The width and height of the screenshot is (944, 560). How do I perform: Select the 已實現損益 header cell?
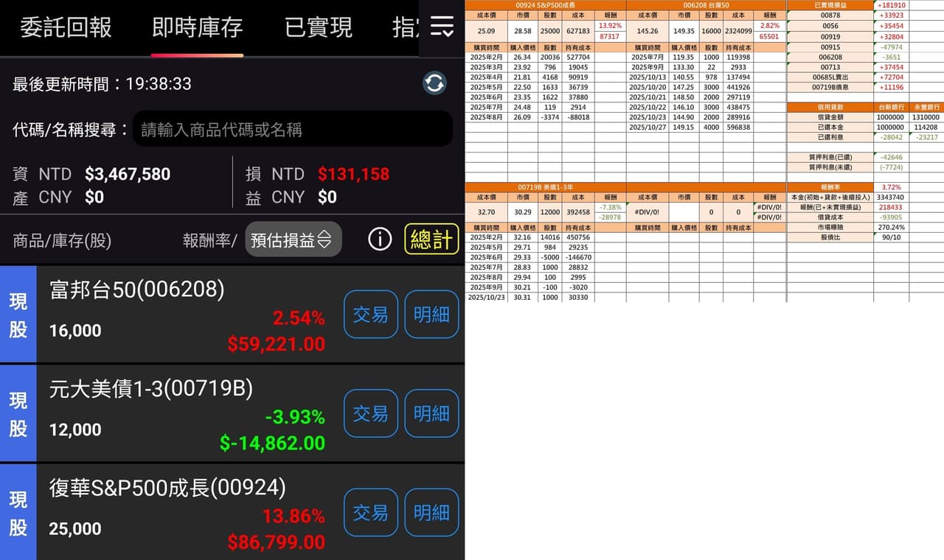(x=830, y=4)
